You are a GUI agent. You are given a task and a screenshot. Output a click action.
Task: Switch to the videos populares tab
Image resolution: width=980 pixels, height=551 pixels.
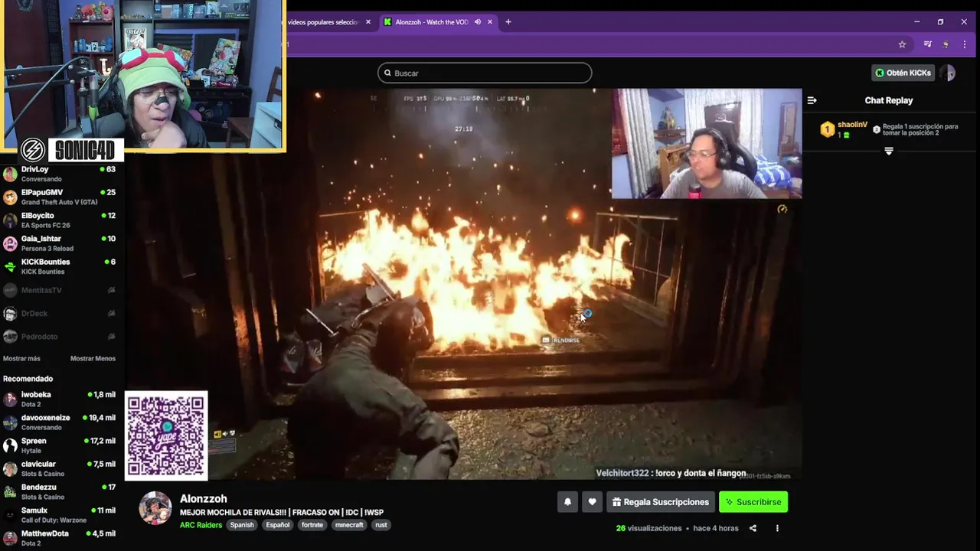pos(325,21)
